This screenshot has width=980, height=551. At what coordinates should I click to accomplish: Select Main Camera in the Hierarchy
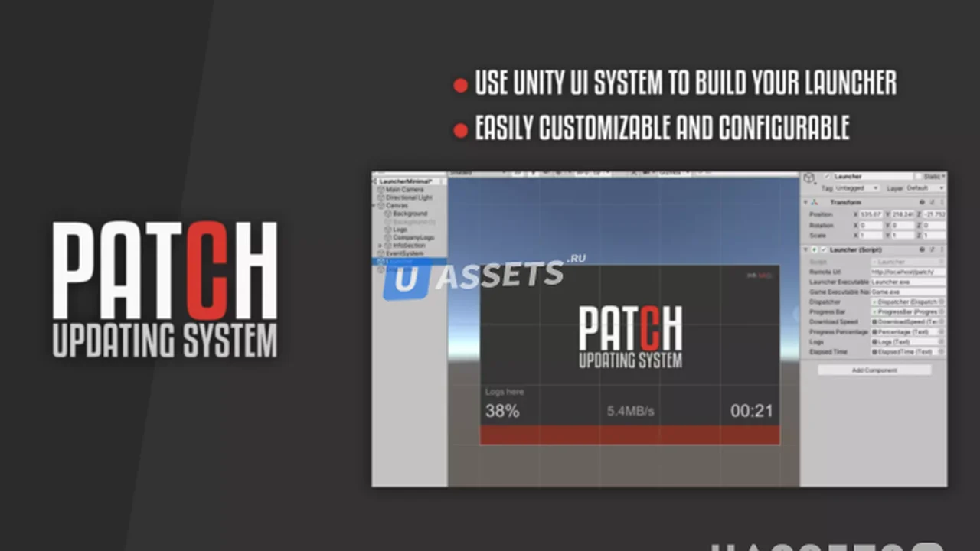point(405,190)
